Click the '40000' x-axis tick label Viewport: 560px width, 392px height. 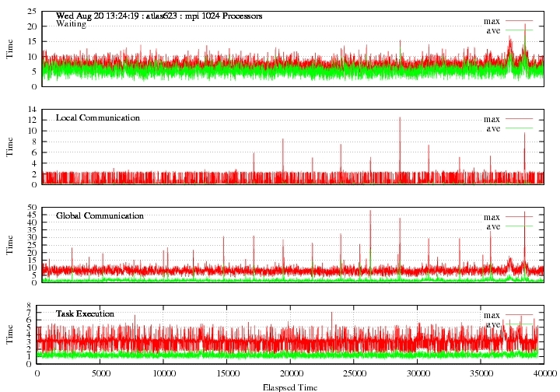click(x=545, y=373)
